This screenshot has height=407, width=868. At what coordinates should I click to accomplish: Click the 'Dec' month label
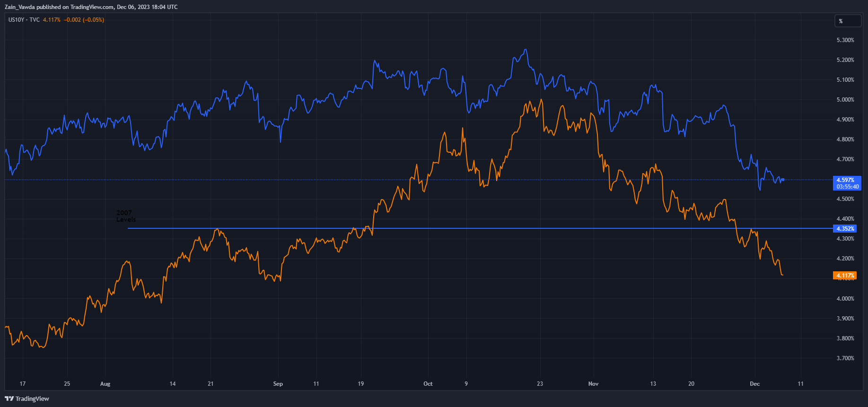(x=755, y=384)
